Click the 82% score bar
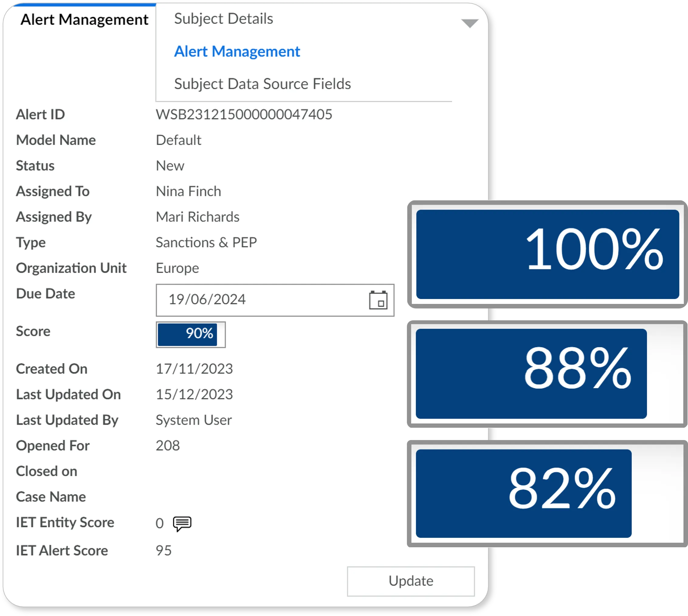This screenshot has width=688, height=616. tap(547, 493)
